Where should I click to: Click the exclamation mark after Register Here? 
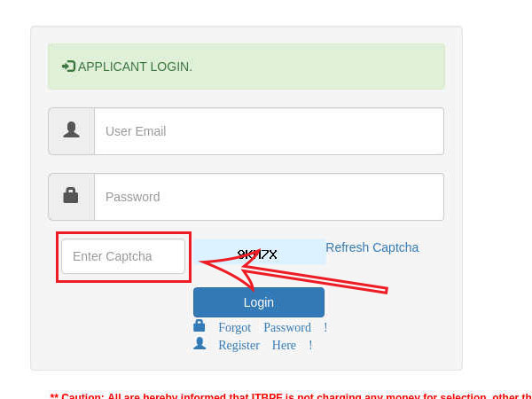click(x=310, y=346)
